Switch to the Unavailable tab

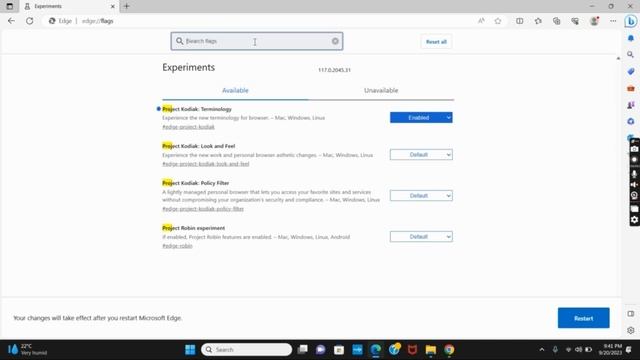(381, 90)
